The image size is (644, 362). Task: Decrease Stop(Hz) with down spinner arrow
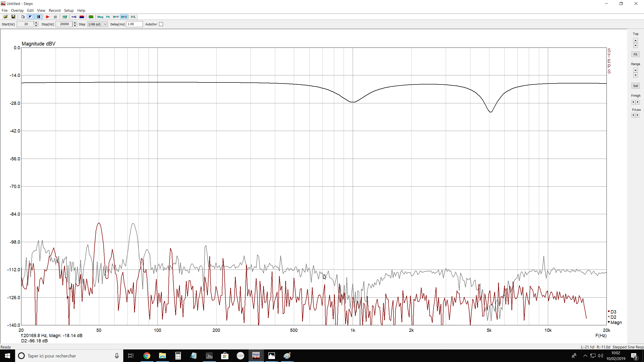pos(75,26)
